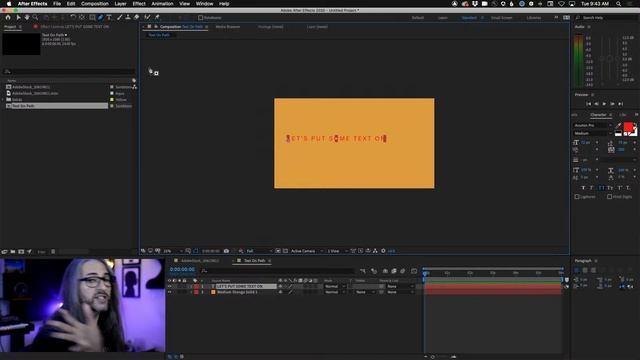Viewport: 640px width, 360px height.
Task: Switch to the Media Browser tab
Action: tap(228, 27)
